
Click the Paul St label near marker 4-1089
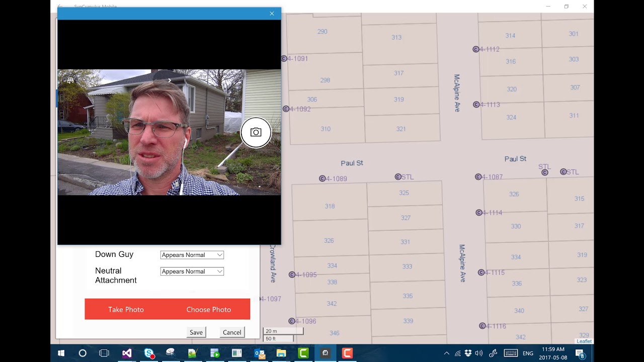point(352,163)
